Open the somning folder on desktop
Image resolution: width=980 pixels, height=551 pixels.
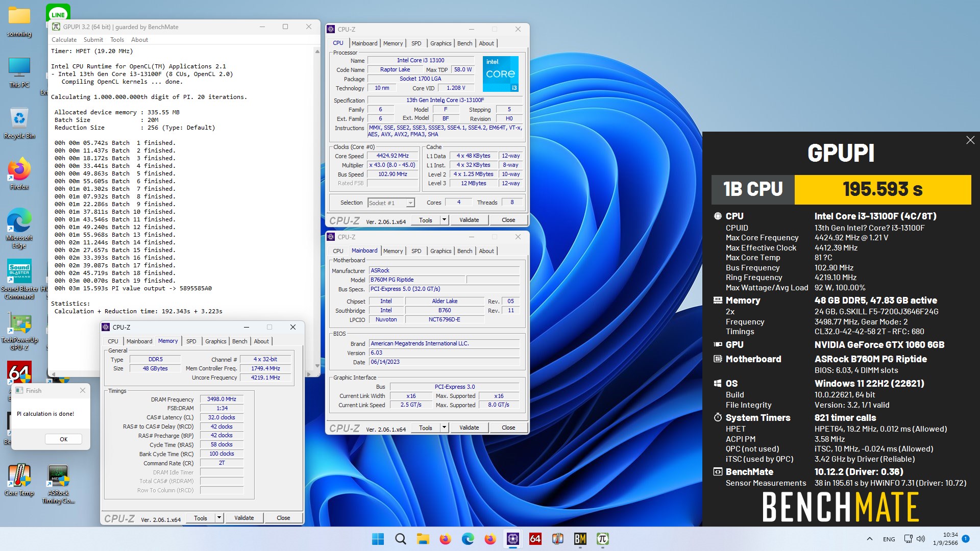19,21
